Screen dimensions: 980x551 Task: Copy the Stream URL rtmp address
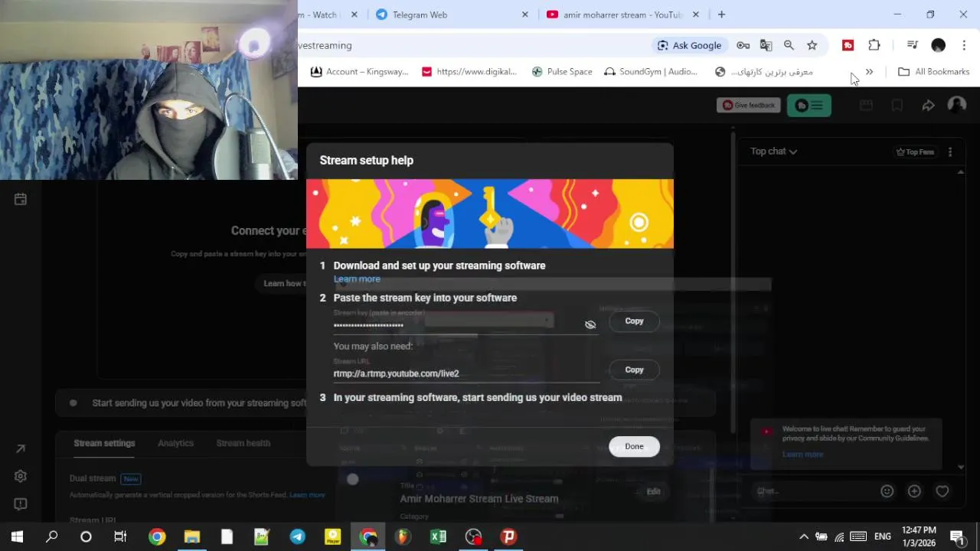click(634, 370)
